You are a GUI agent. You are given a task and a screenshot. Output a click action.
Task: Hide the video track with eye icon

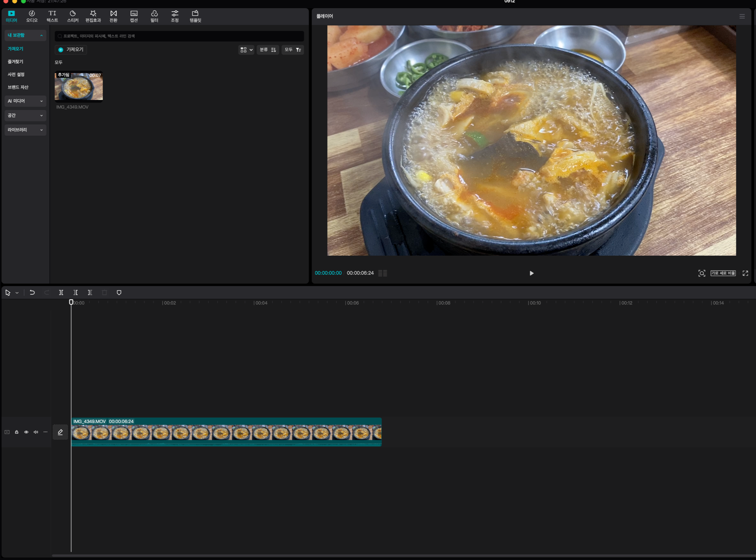point(26,432)
